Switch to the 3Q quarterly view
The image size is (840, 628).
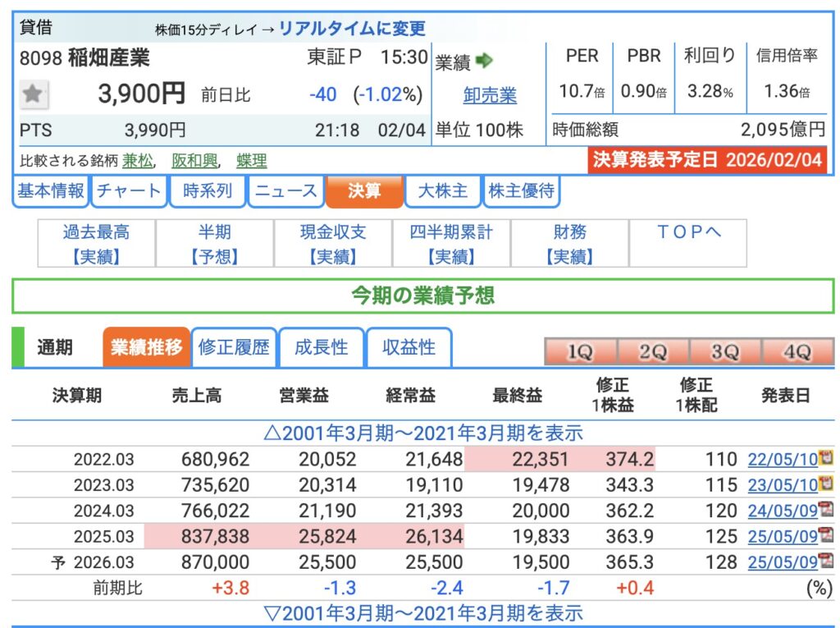(x=725, y=351)
